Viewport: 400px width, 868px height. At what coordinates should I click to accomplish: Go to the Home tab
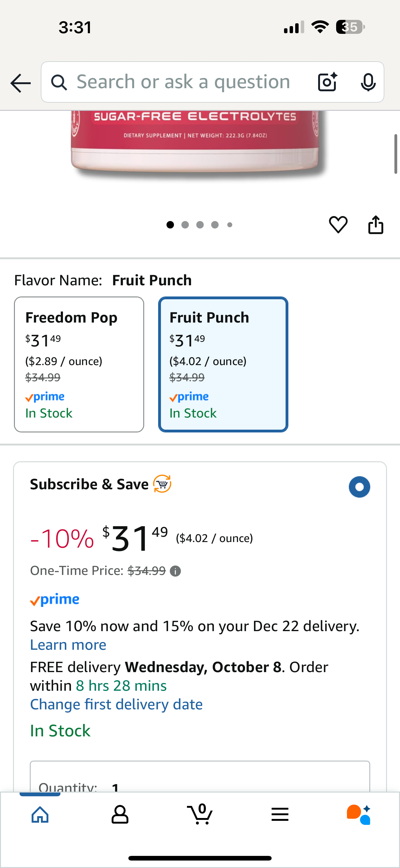[x=40, y=814]
